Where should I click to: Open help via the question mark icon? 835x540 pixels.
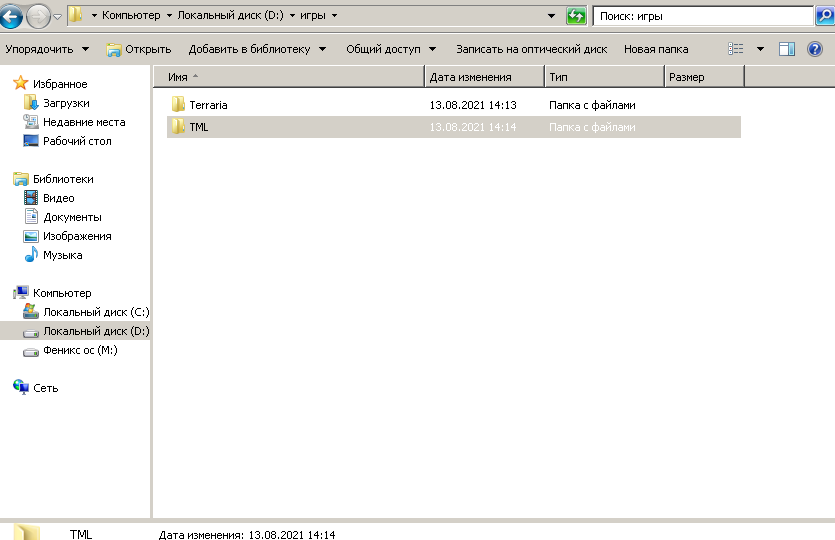(815, 49)
